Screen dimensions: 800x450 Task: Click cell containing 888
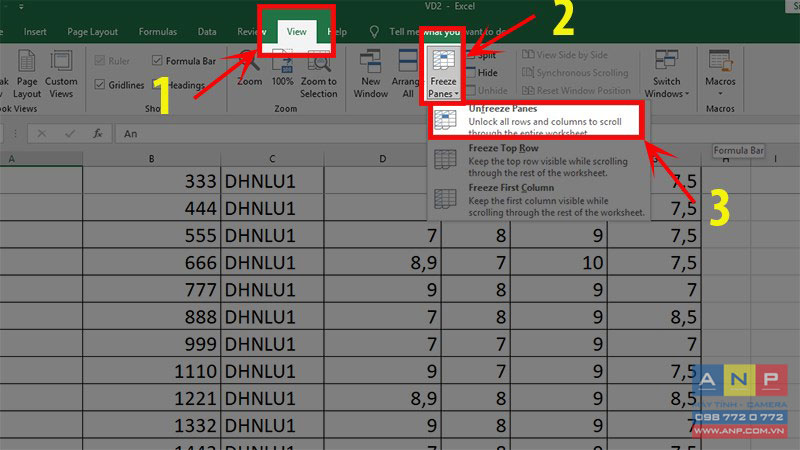pyautogui.click(x=152, y=317)
